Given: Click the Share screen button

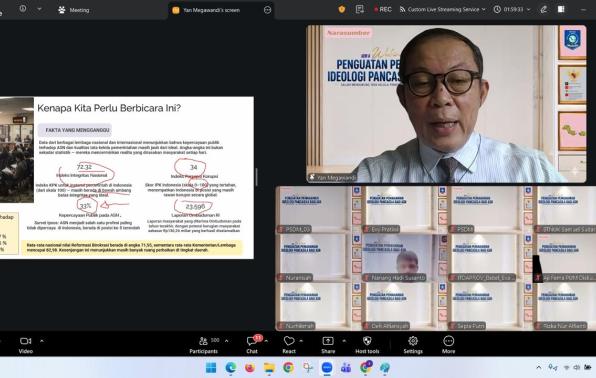Looking at the screenshot, I should 328,345.
